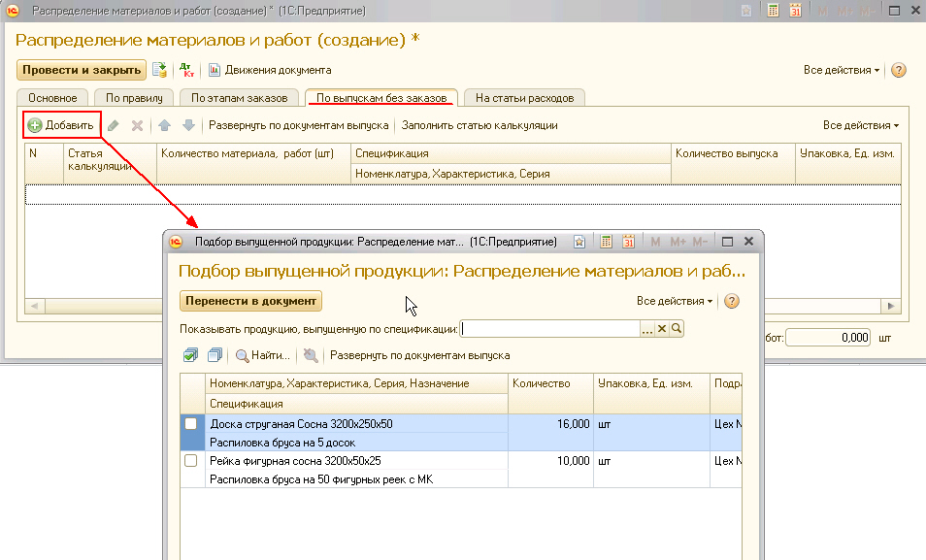Click the favorites star icon in main title bar
Viewport: 926px width, 560px height.
coord(746,11)
